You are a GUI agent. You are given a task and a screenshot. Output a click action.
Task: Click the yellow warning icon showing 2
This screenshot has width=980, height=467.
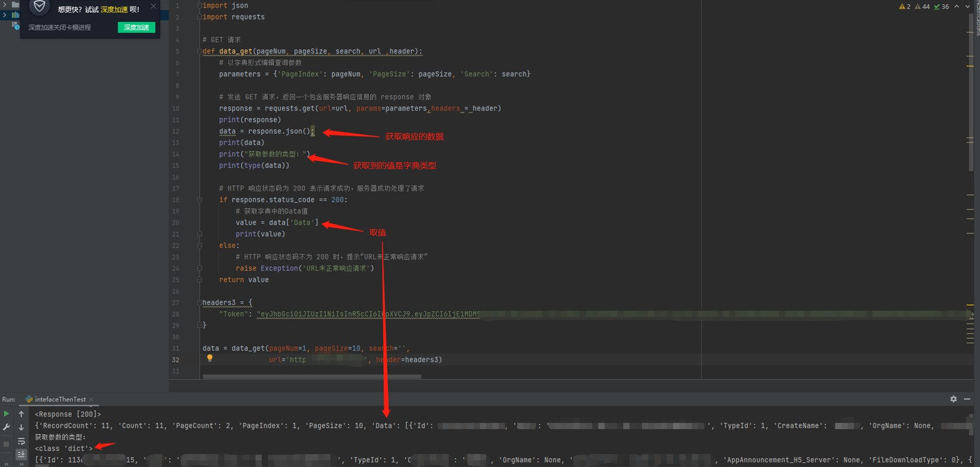tap(904, 7)
